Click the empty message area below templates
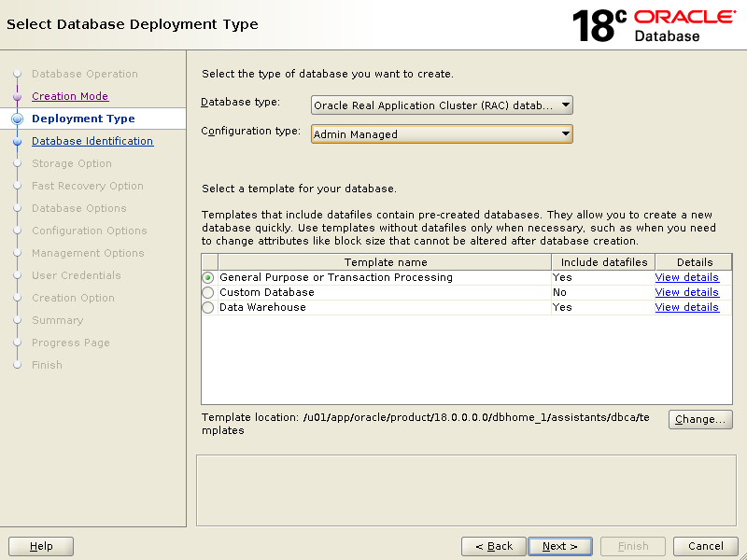This screenshot has height=560, width=747. tap(466, 491)
